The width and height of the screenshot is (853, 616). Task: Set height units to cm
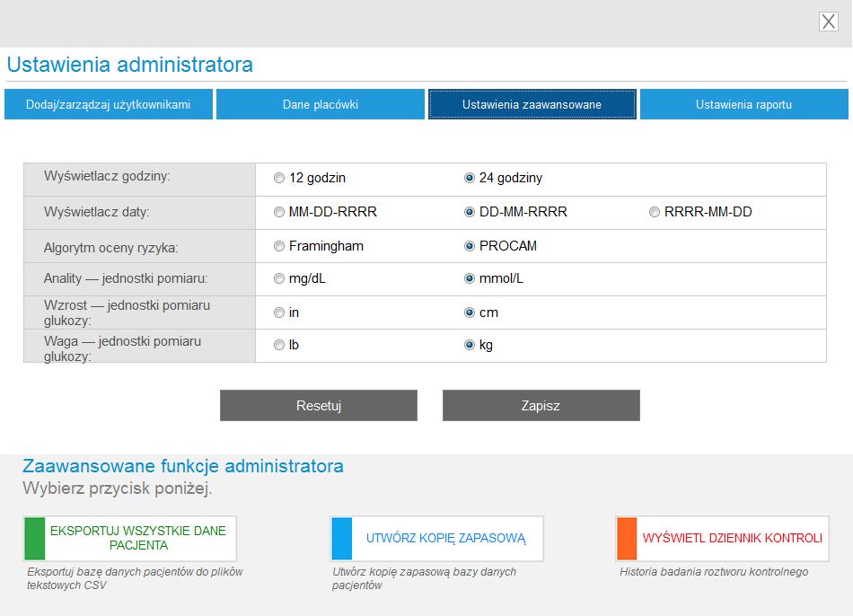coord(470,312)
